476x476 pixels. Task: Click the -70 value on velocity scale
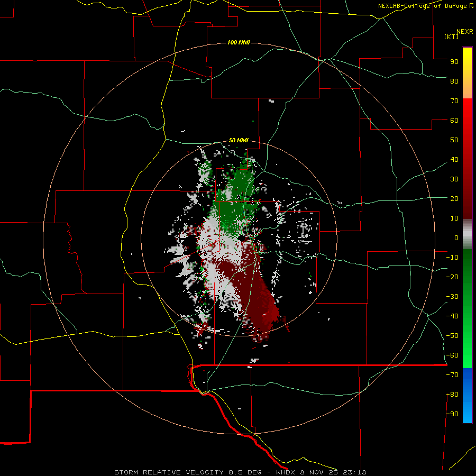click(452, 374)
